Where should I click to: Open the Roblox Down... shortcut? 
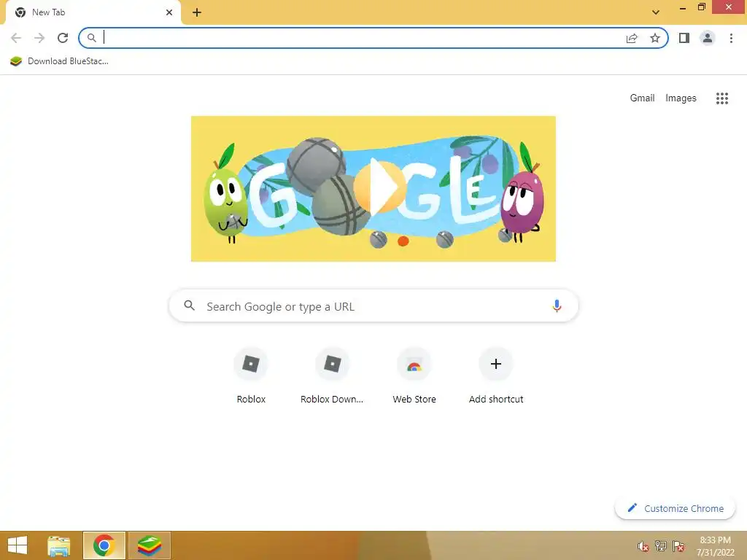(332, 376)
